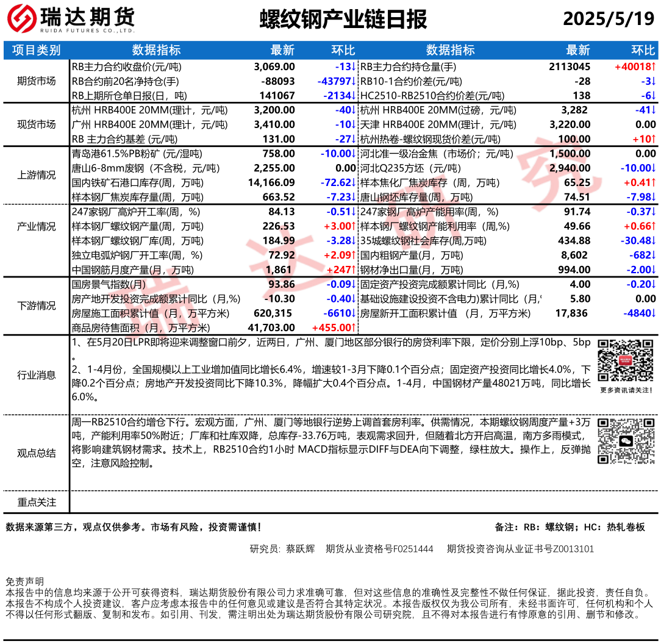Click the 商品房待售面积 change +455.00↑

[x=334, y=328]
